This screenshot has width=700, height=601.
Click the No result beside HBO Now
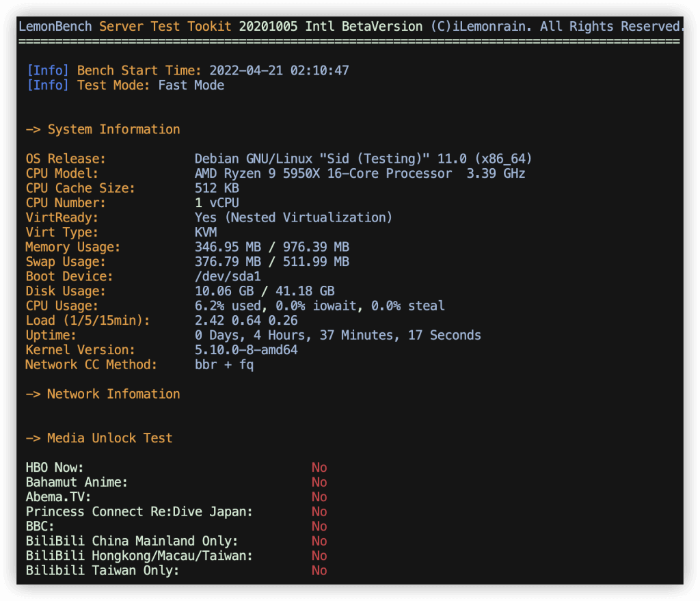[319, 468]
